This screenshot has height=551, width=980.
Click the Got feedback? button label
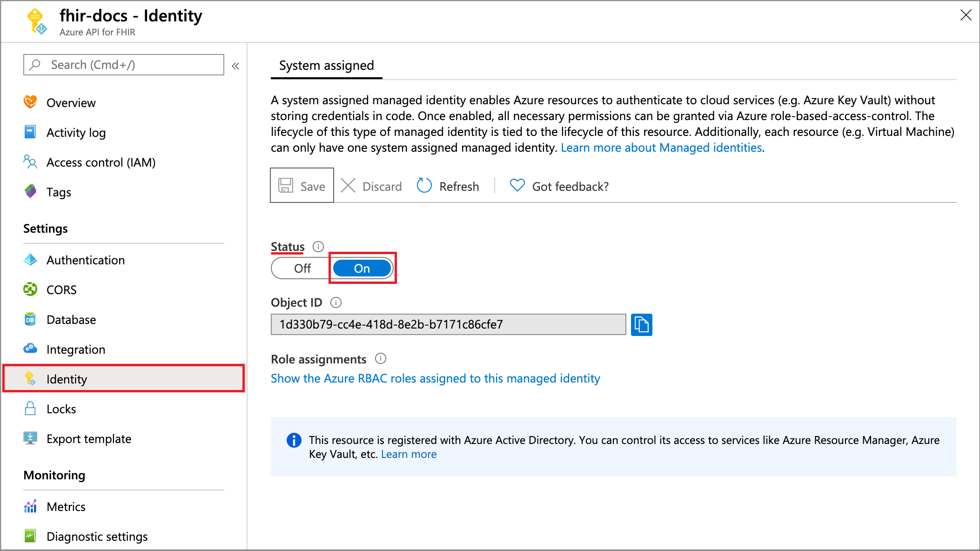click(x=571, y=187)
